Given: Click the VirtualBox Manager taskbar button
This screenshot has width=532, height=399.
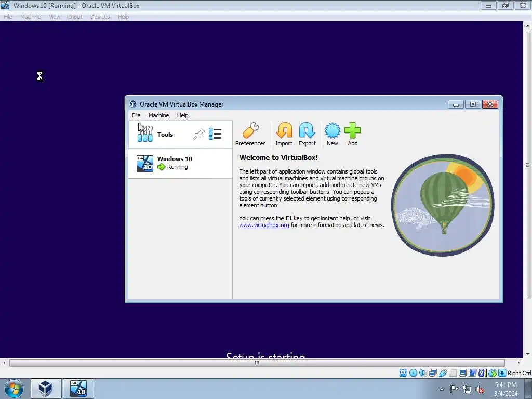Looking at the screenshot, I should 46,389.
